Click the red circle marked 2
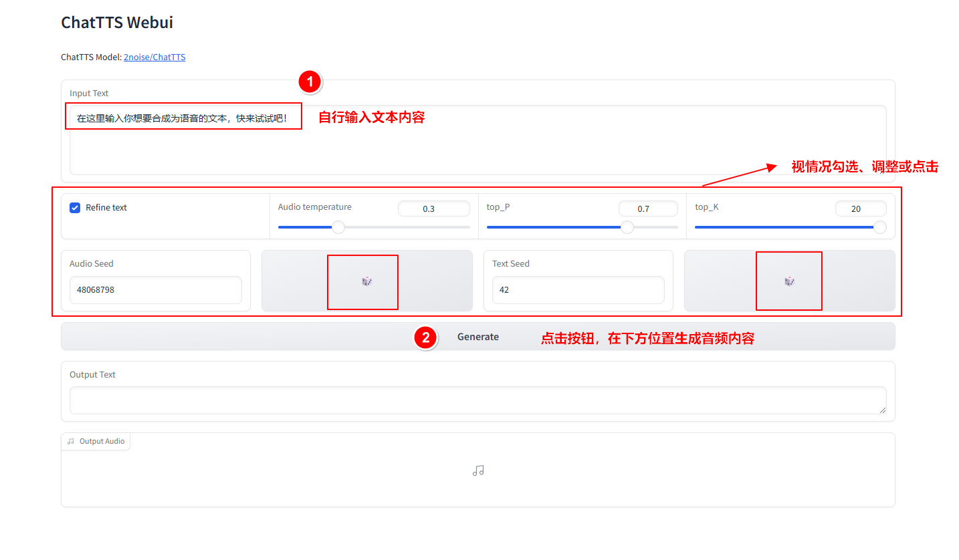Screen dimensions: 959x560 tap(425, 337)
